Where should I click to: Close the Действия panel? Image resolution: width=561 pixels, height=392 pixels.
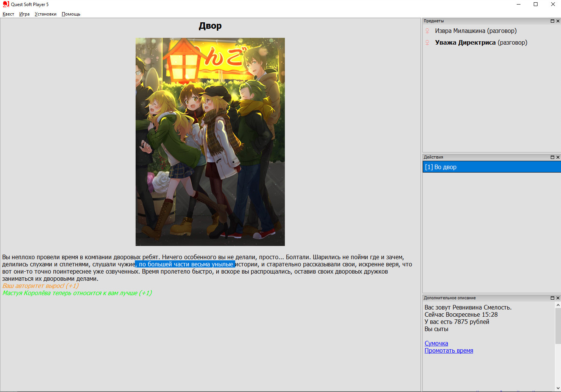click(558, 157)
